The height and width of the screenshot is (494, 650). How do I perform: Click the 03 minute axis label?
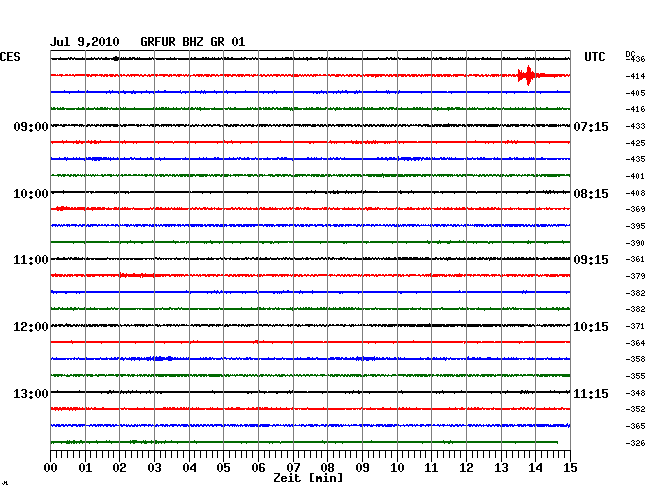pos(154,468)
